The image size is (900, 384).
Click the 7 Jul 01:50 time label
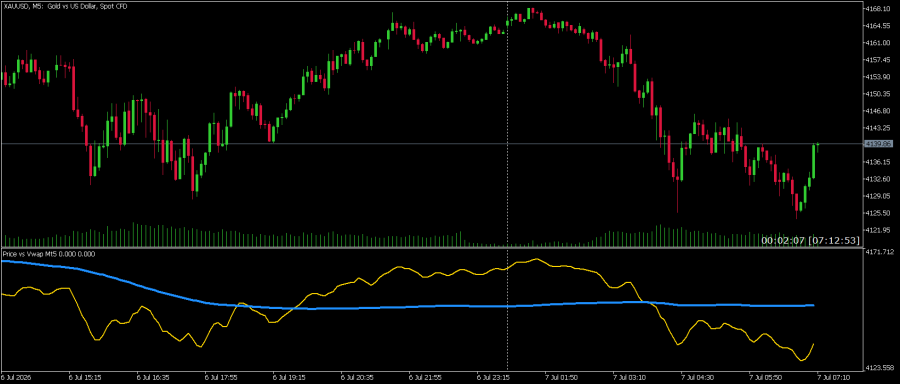(562, 378)
